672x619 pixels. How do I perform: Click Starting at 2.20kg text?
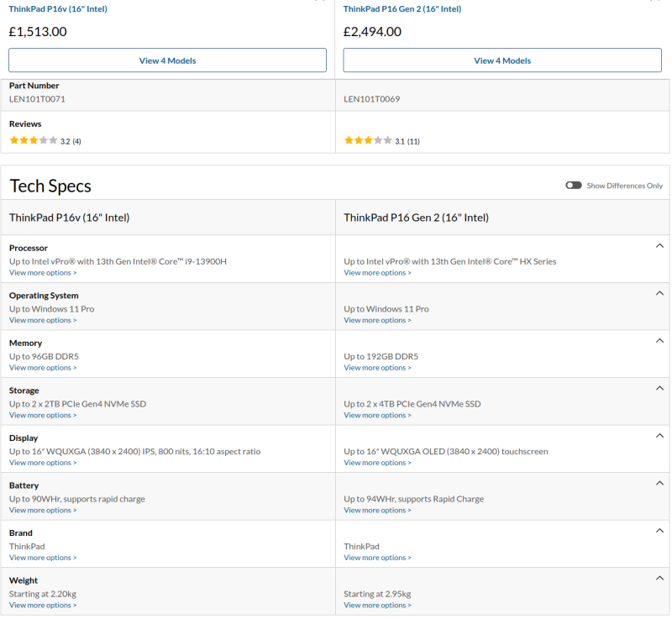pos(43,594)
